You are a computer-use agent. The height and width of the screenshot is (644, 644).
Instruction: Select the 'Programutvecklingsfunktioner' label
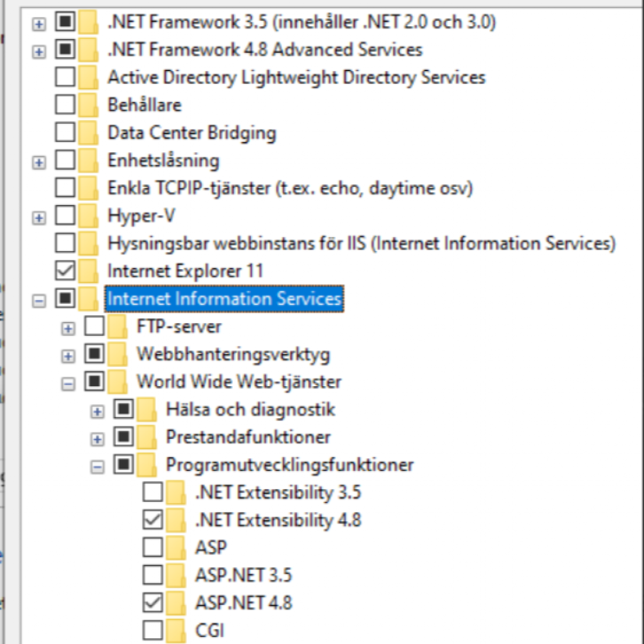coord(289,465)
